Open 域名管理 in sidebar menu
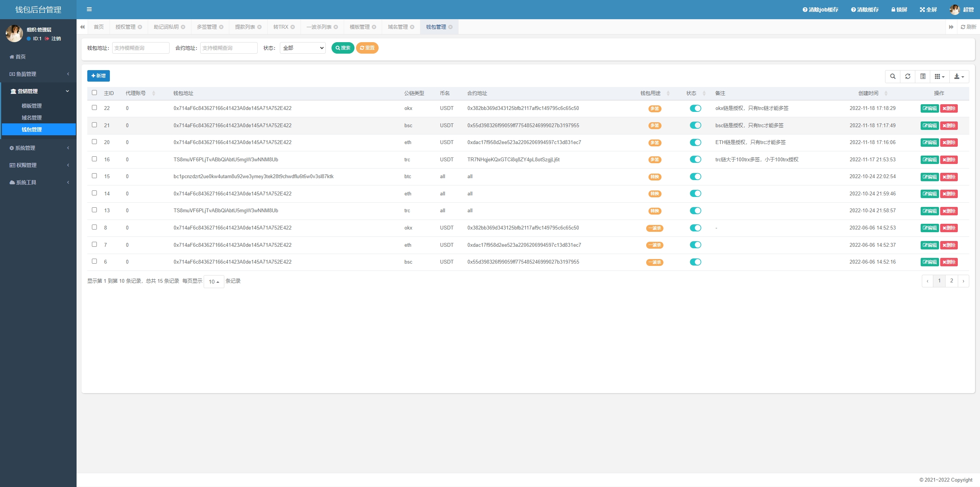Screen dimensions: 980x487 click(x=32, y=118)
